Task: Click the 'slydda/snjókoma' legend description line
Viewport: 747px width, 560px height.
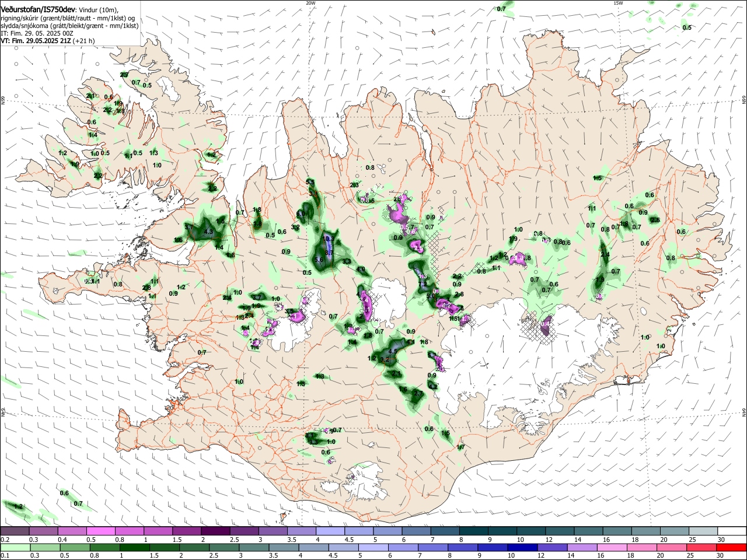Action: click(x=69, y=26)
